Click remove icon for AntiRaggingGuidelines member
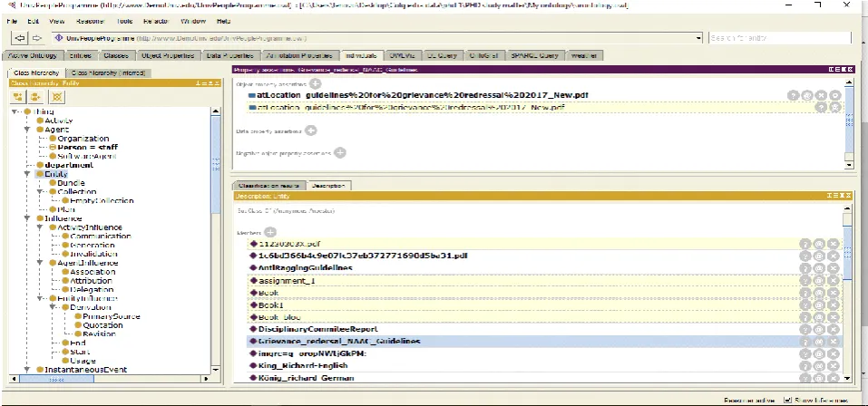868x406 pixels. (834, 268)
